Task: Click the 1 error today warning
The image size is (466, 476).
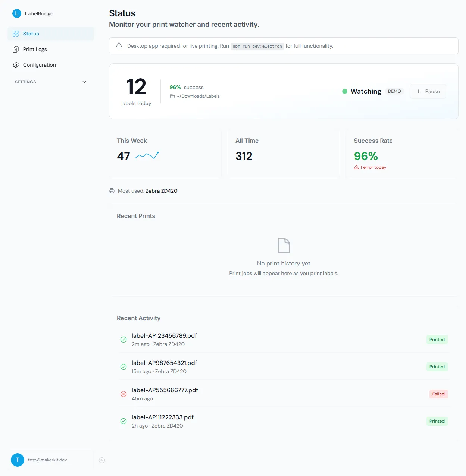Action: tap(370, 167)
